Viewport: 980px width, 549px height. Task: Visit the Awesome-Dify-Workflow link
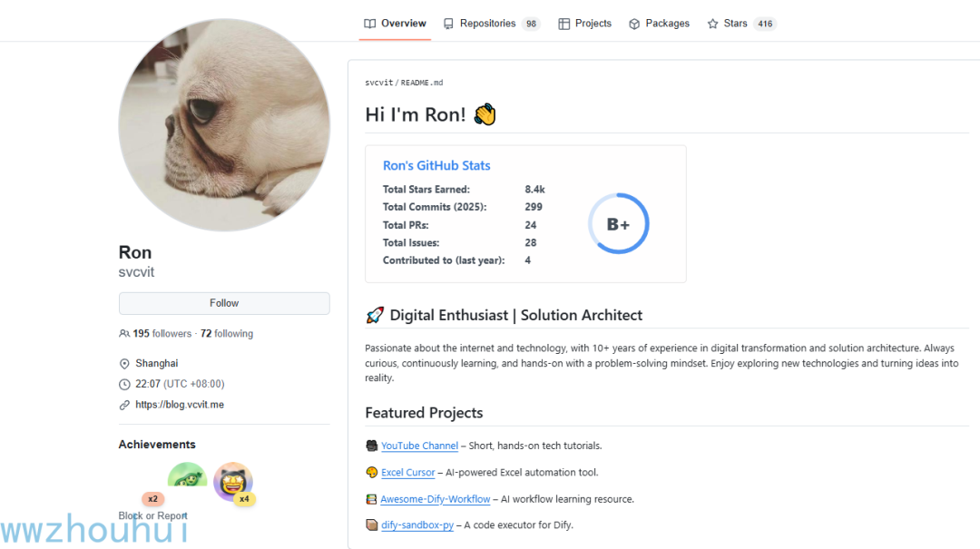[x=435, y=499]
